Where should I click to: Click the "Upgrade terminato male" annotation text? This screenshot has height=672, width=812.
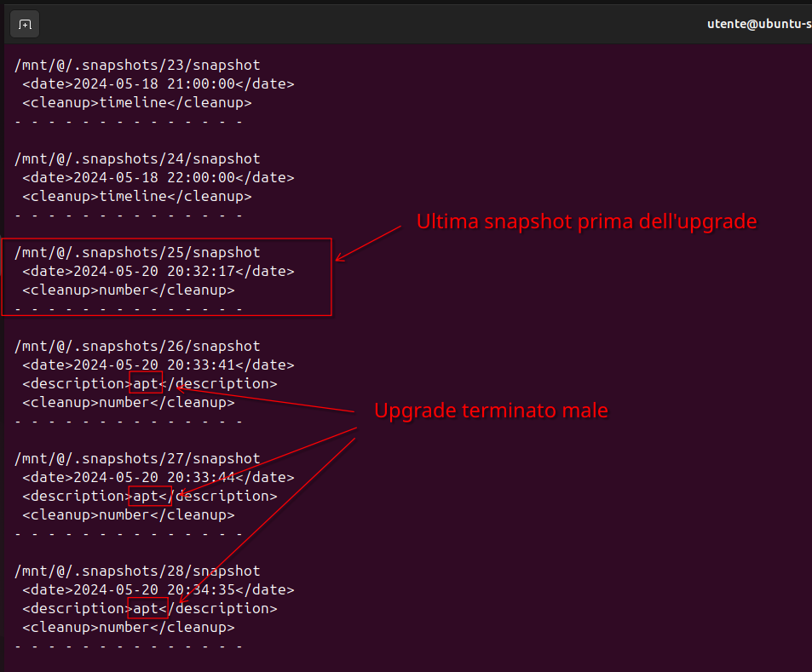pos(491,411)
